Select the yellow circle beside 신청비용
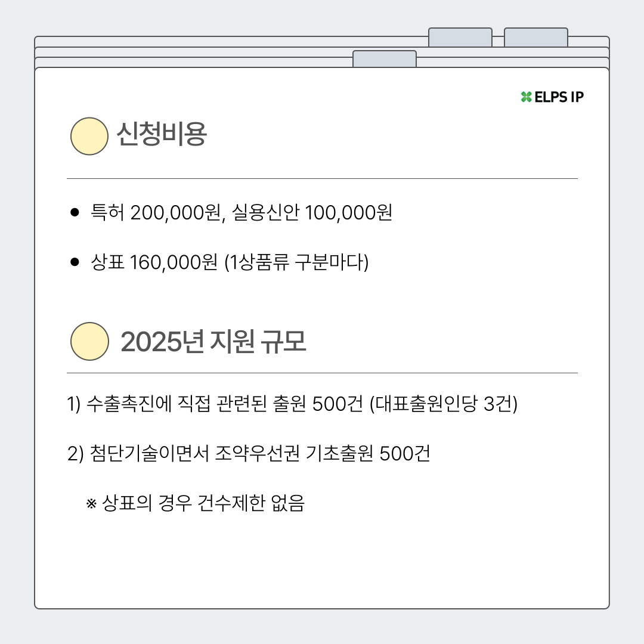644x644 pixels. point(89,137)
